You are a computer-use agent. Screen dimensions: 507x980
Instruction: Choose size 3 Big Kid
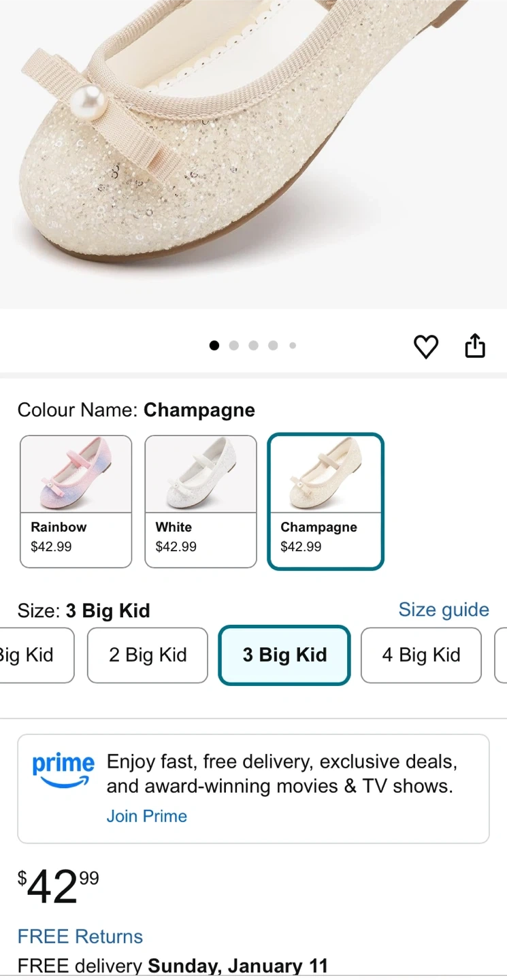coord(284,655)
